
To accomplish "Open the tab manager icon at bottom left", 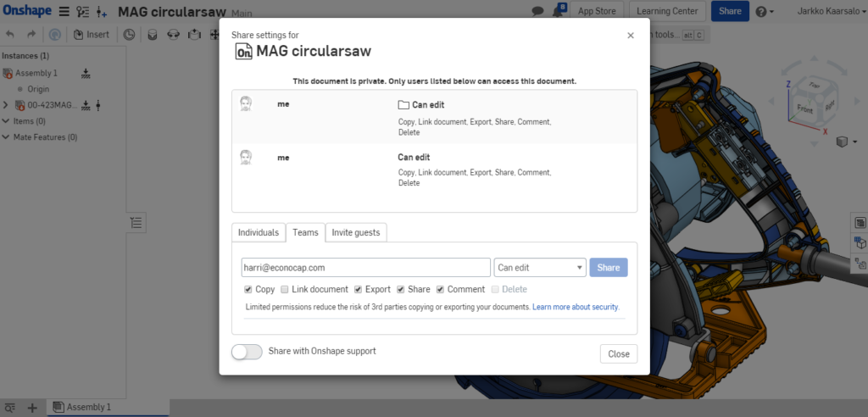I will [10, 408].
